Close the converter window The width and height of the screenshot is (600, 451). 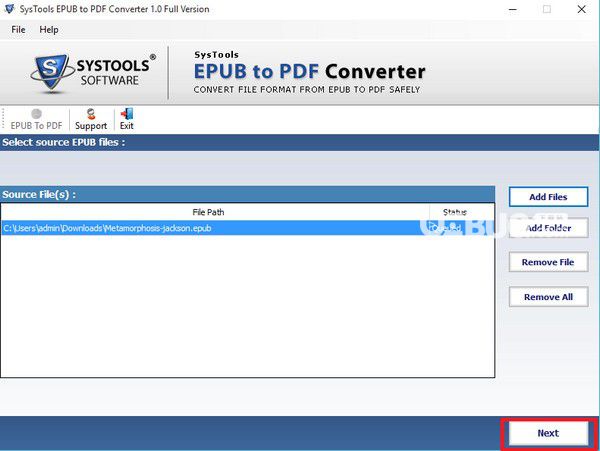tap(581, 9)
